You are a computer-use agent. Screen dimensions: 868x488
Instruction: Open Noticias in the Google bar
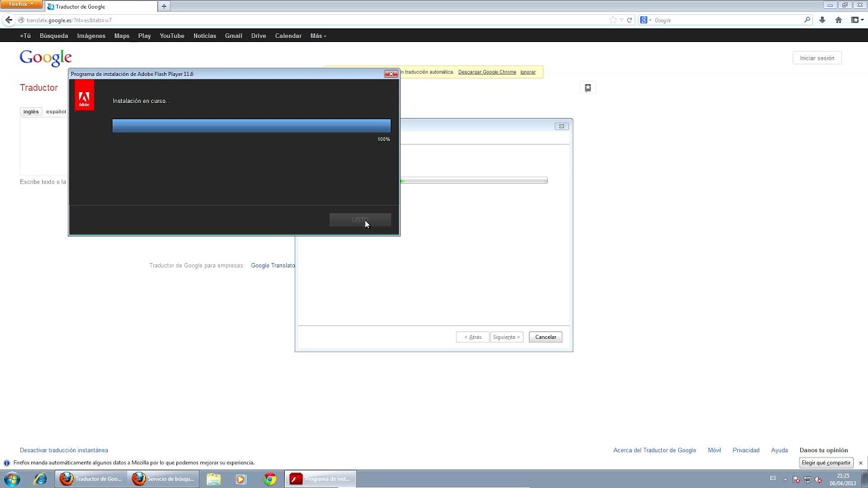point(205,36)
